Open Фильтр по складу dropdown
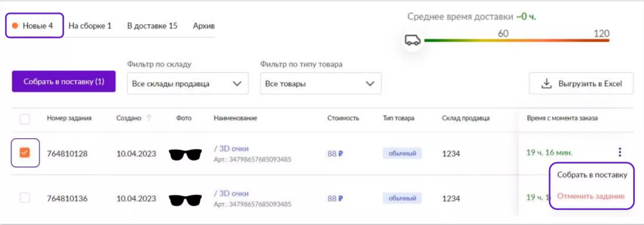Image resolution: width=644 pixels, height=225 pixels. [187, 84]
